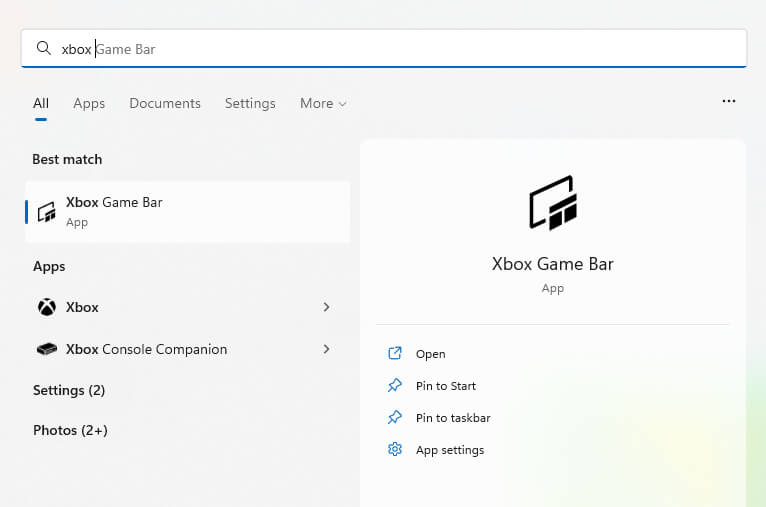Click the gear icon beside App settings
The image size is (766, 507).
pyautogui.click(x=395, y=449)
